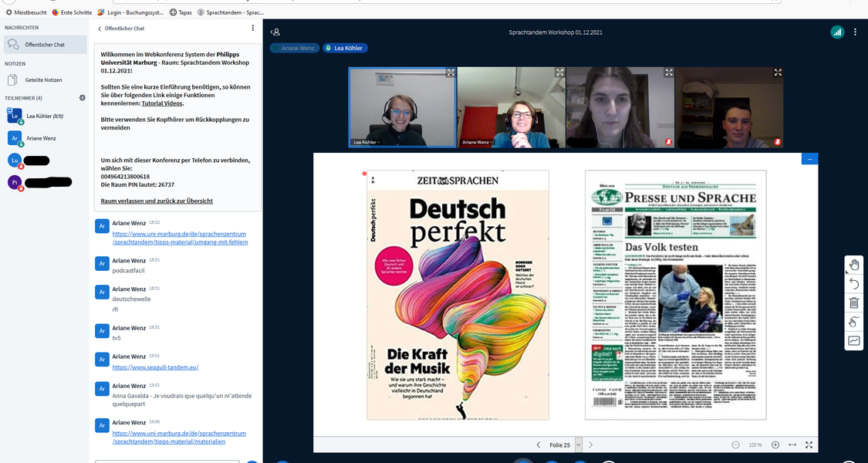
Task: Open participants management gear icon
Action: [x=83, y=97]
